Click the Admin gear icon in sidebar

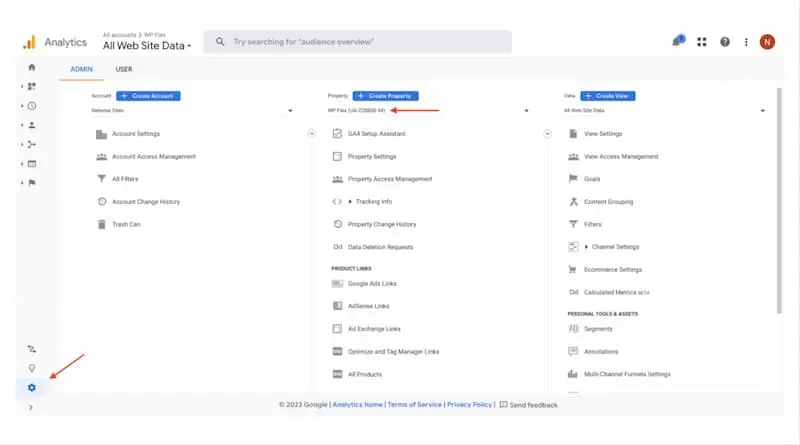point(31,387)
